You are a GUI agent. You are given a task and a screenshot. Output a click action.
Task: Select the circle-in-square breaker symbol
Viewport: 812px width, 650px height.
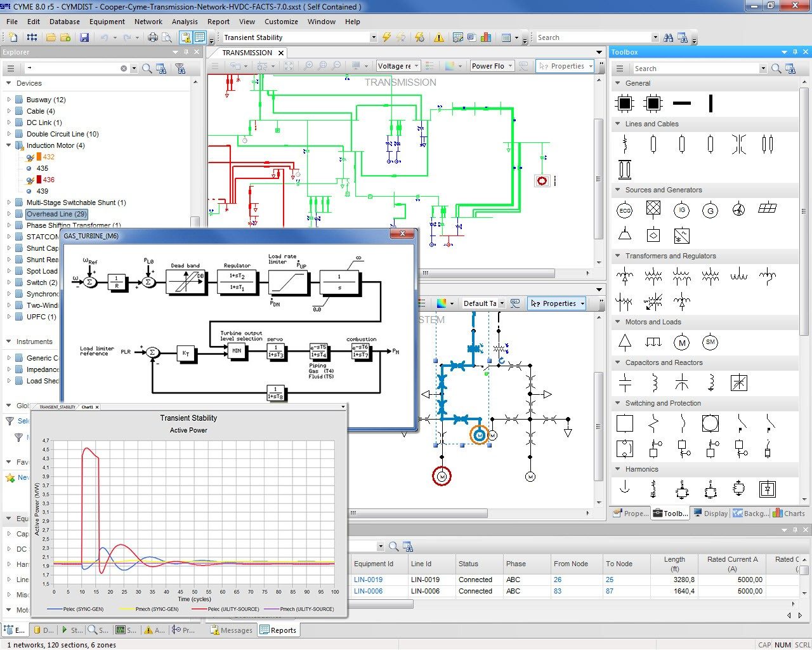pos(710,423)
